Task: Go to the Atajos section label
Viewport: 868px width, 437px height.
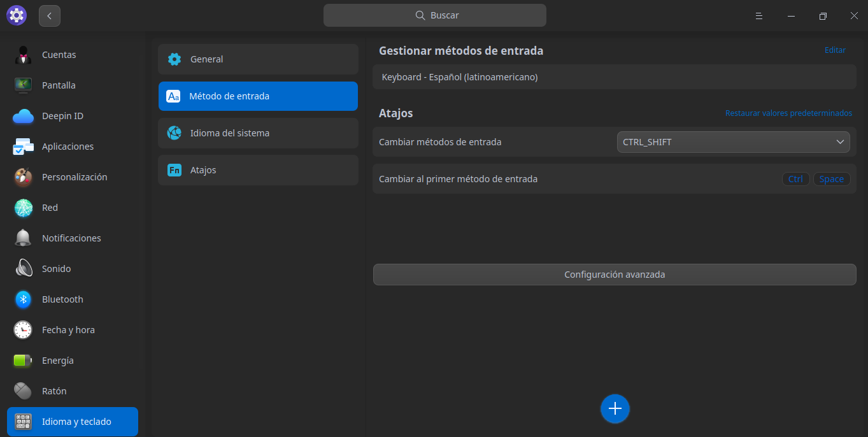Action: 203,170
